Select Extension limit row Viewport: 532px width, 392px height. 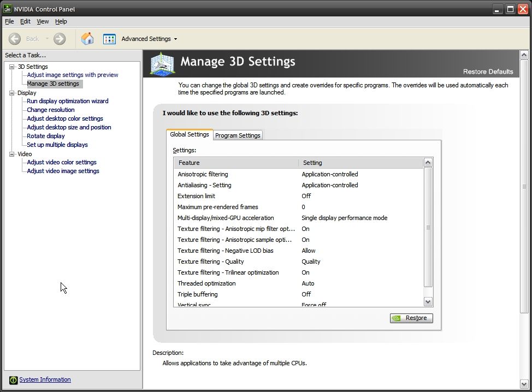pos(299,196)
